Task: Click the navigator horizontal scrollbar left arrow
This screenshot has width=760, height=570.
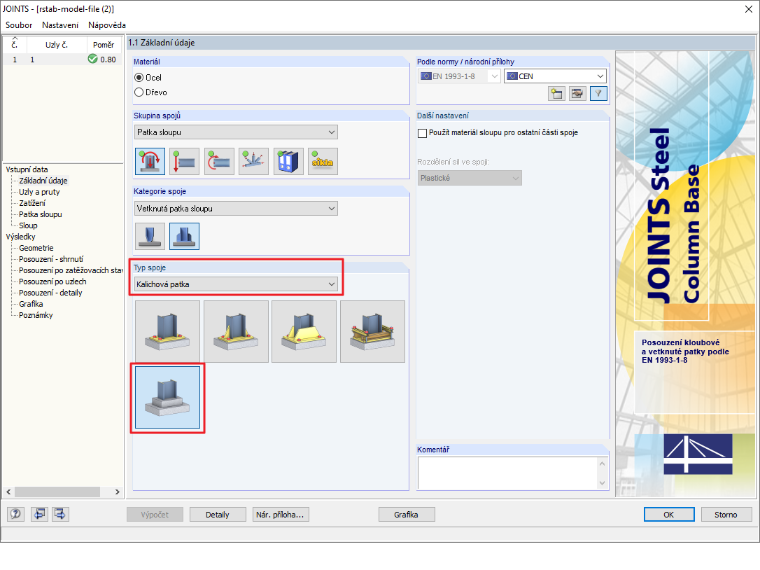Action: tap(9, 491)
